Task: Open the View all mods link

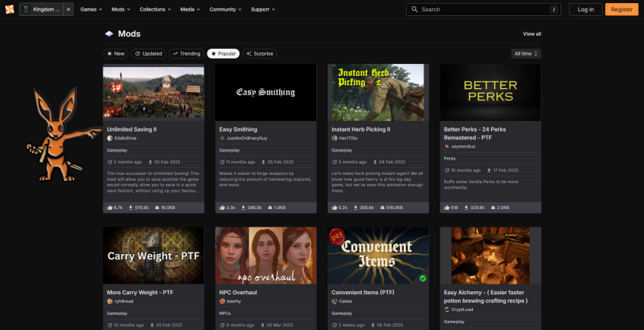Action: pyautogui.click(x=531, y=34)
